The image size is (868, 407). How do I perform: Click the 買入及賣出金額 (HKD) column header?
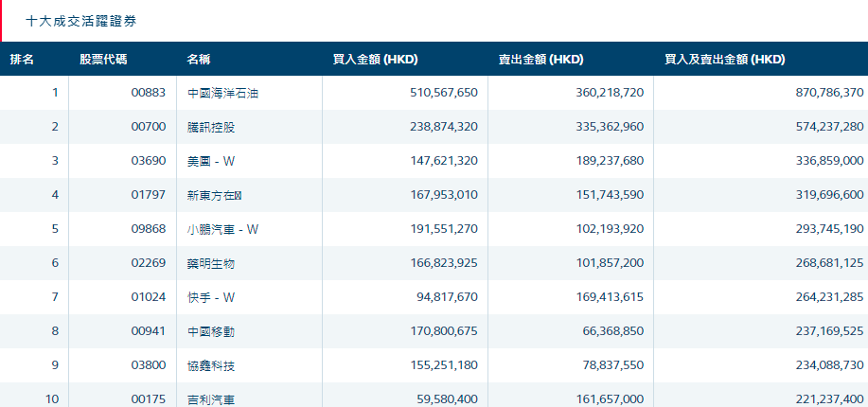[725, 60]
